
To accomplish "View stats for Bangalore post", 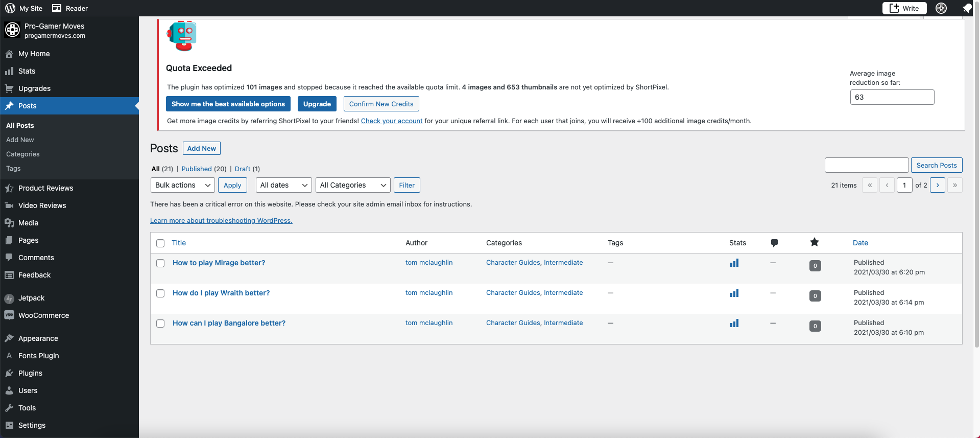I will coord(734,324).
